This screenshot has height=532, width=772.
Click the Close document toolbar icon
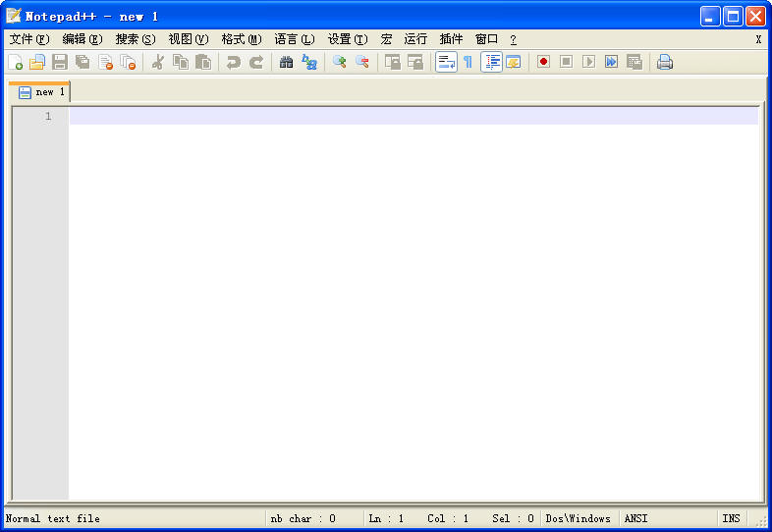click(105, 62)
